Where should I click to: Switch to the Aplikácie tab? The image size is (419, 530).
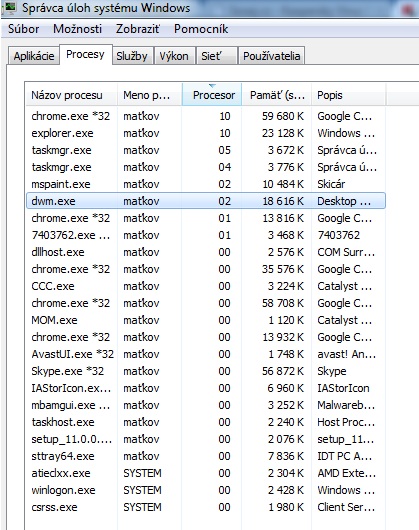(x=34, y=56)
